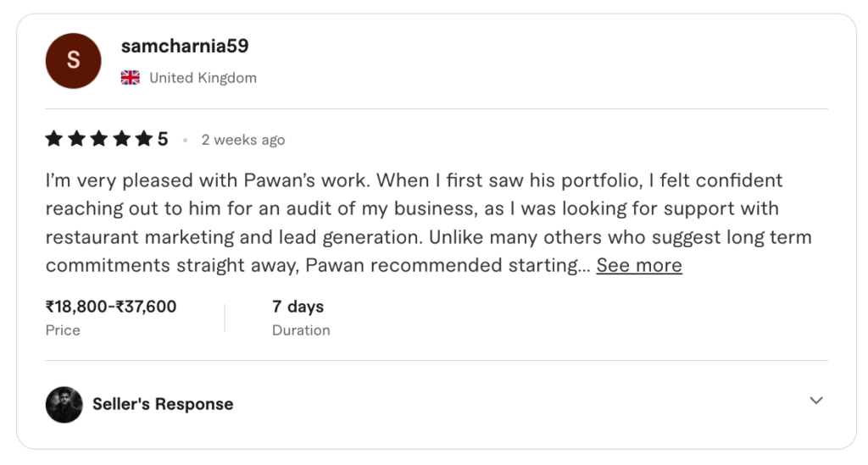Viewport: 868px width, 465px height.
Task: Click the ₹18,800-₹37,600 price range
Action: [111, 307]
